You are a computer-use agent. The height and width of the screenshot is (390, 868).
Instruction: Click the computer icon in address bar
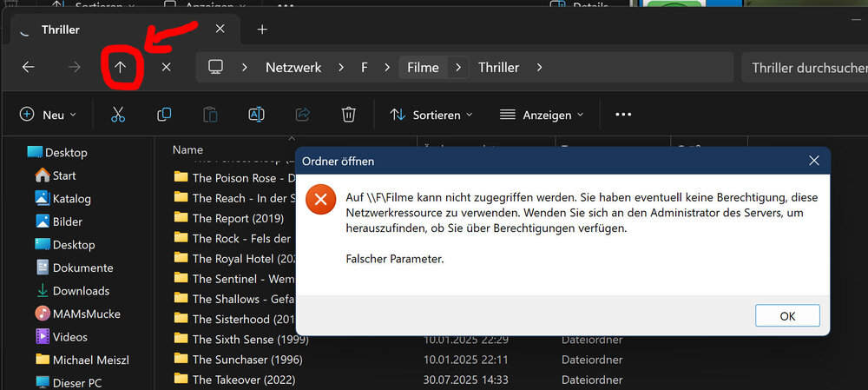pyautogui.click(x=215, y=68)
